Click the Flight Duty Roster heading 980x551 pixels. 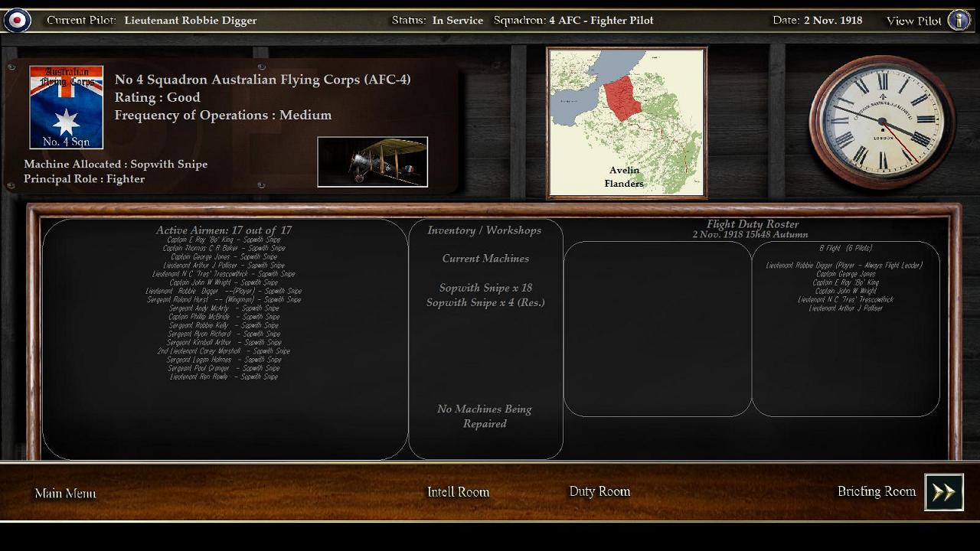click(753, 224)
